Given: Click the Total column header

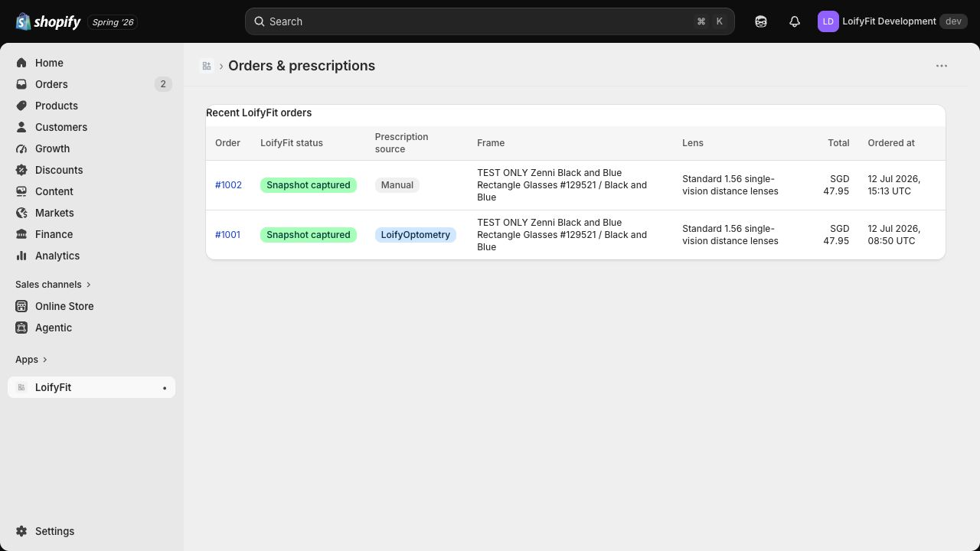Looking at the screenshot, I should (x=838, y=143).
